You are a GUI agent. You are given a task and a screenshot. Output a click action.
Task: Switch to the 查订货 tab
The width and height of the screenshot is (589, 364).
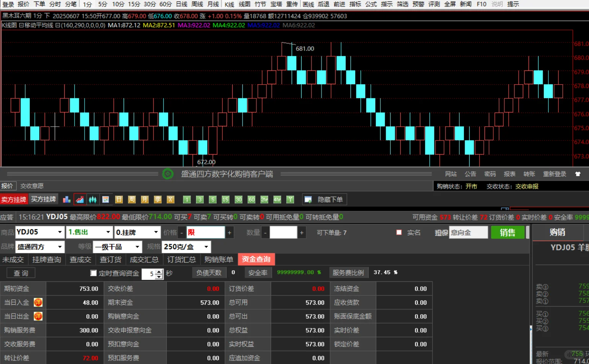coord(111,260)
